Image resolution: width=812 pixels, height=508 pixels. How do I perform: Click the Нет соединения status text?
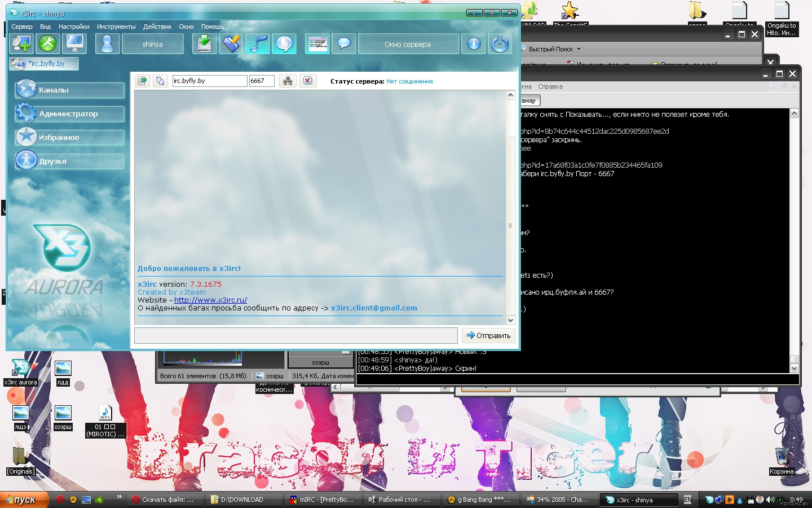coord(409,81)
